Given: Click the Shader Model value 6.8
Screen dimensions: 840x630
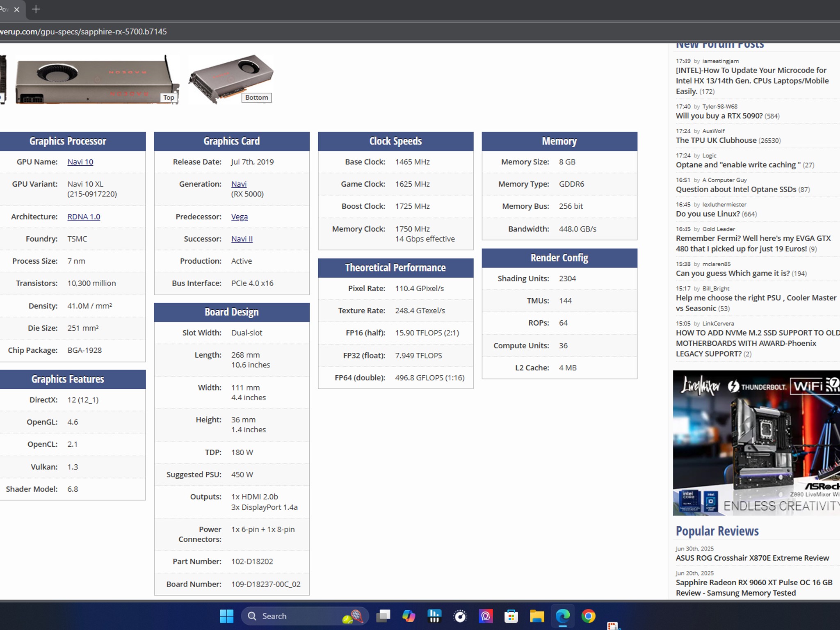Looking at the screenshot, I should coord(73,489).
